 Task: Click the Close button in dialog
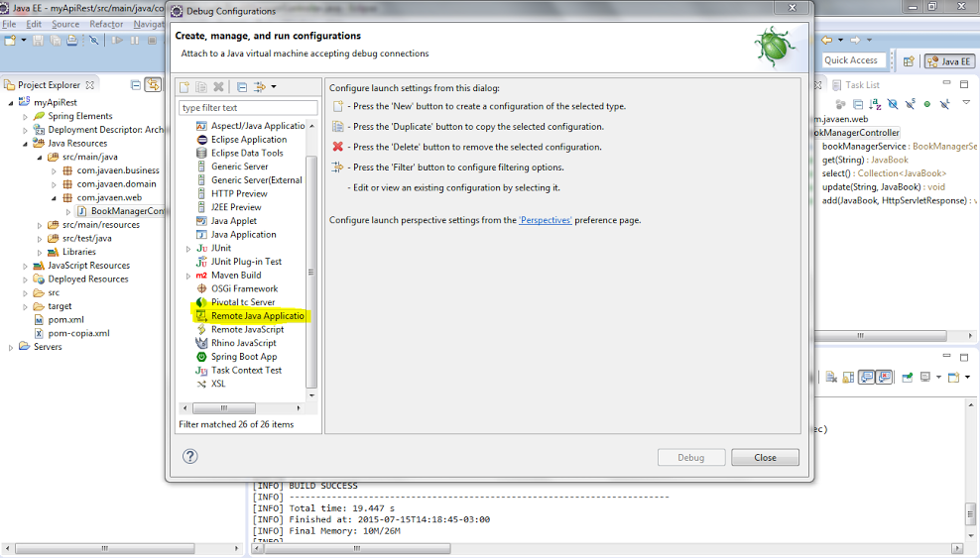point(765,458)
